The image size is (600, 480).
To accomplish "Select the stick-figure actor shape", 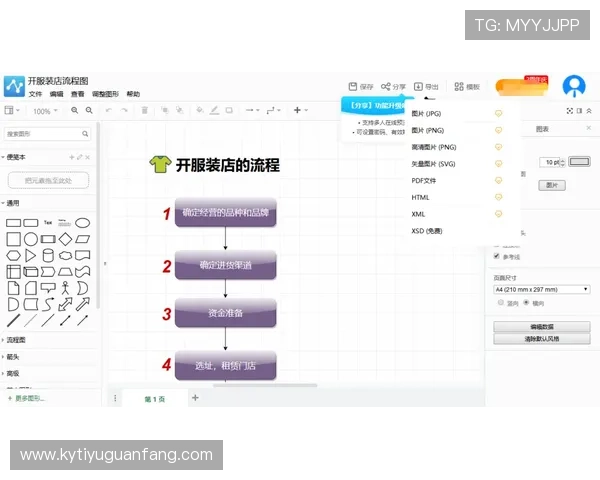I will click(65, 288).
